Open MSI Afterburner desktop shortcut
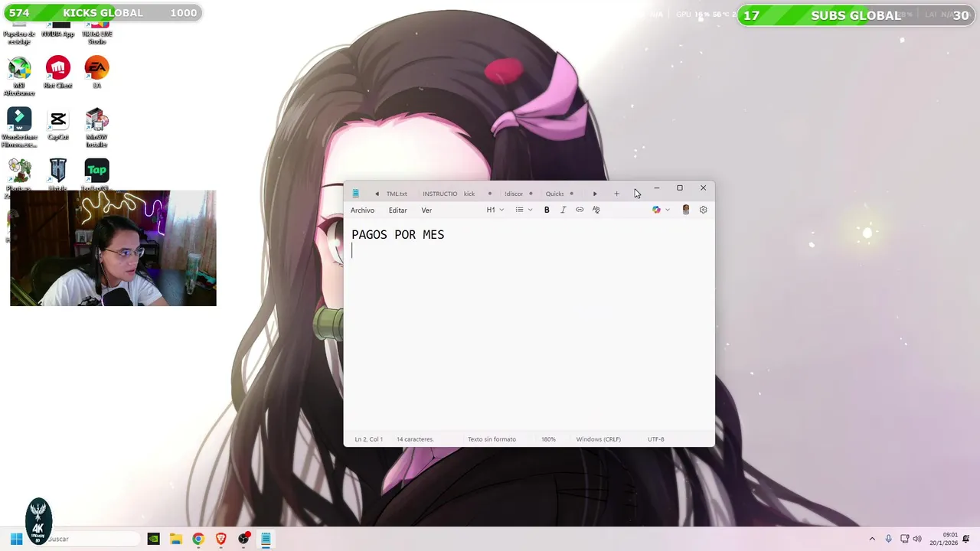 pos(19,77)
